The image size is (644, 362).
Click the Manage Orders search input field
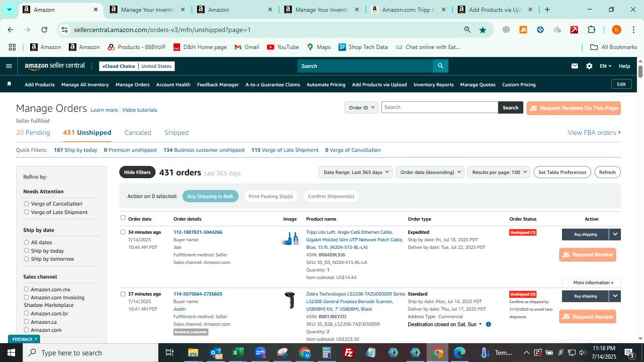439,107
